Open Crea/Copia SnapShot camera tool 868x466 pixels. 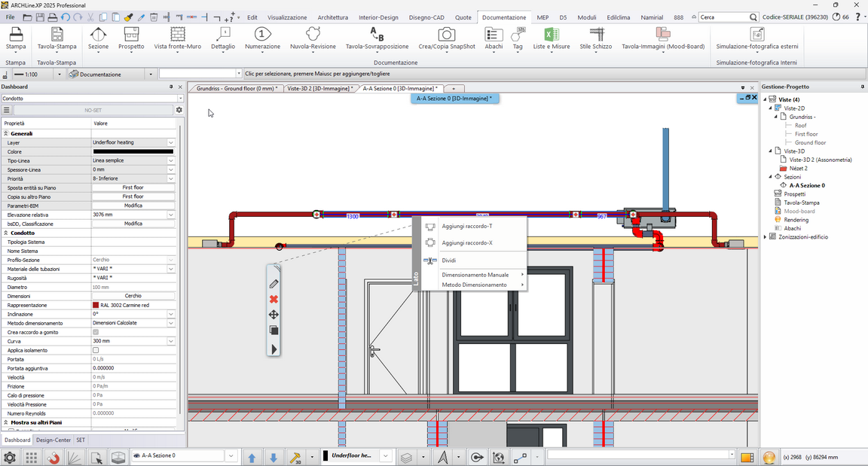click(446, 38)
